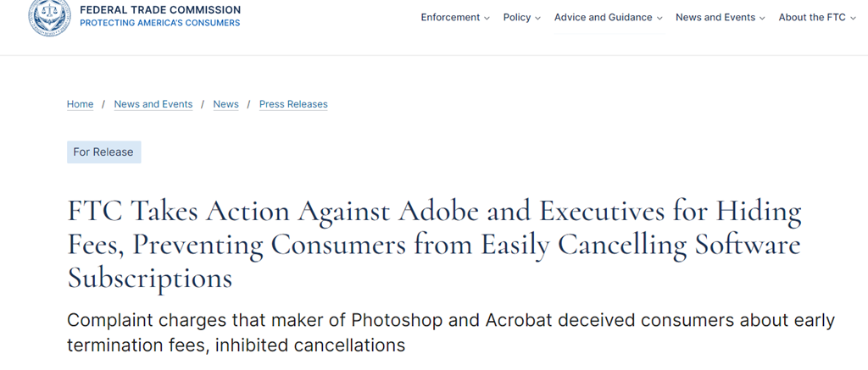Open the About the FTC menu

point(811,17)
